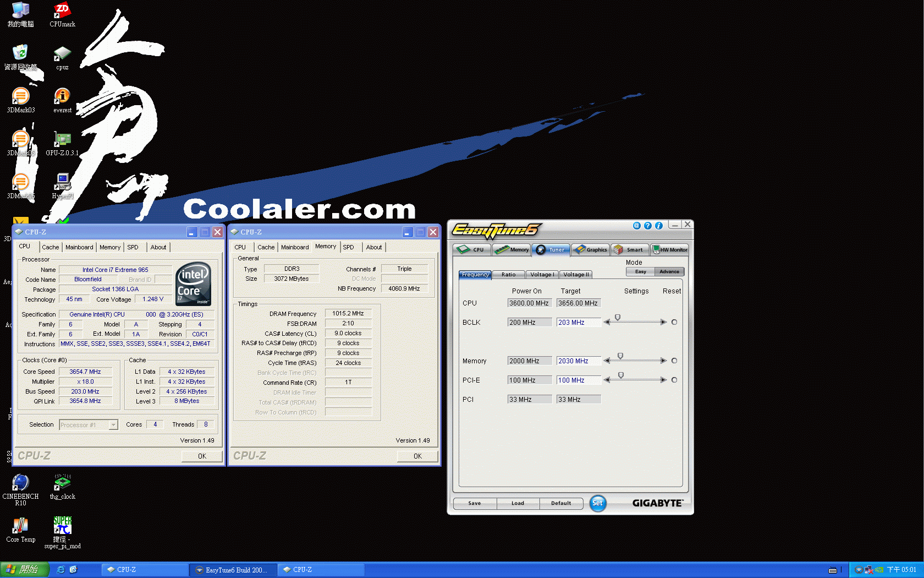Switch to the EasyTune6 Memory tab
Viewport: 924px width, 578px height.
click(x=512, y=250)
